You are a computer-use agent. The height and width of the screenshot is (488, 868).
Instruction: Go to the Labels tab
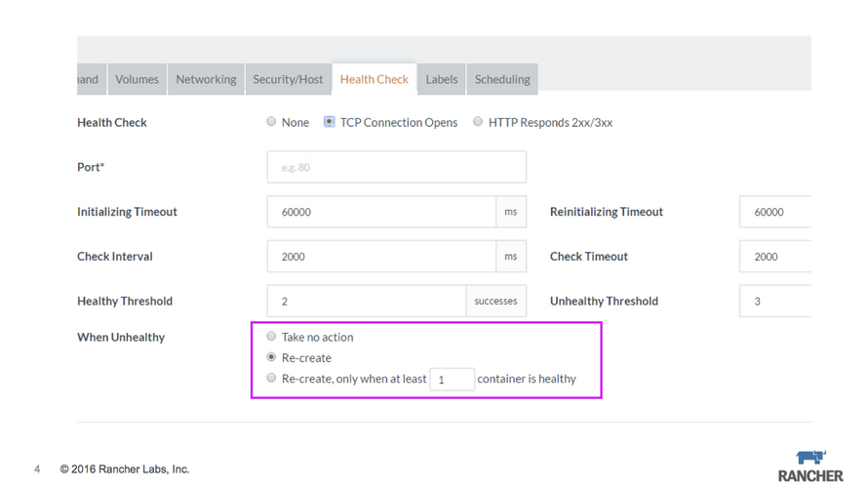(442, 79)
